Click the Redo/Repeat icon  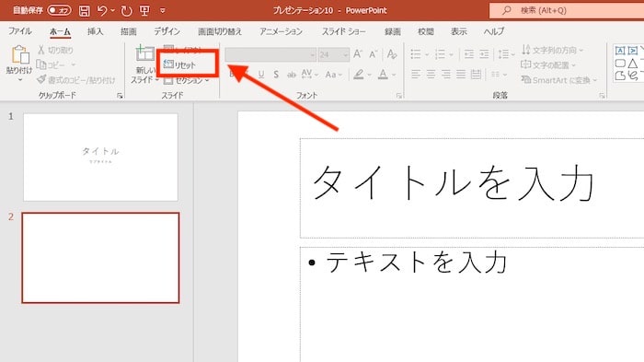pos(126,11)
